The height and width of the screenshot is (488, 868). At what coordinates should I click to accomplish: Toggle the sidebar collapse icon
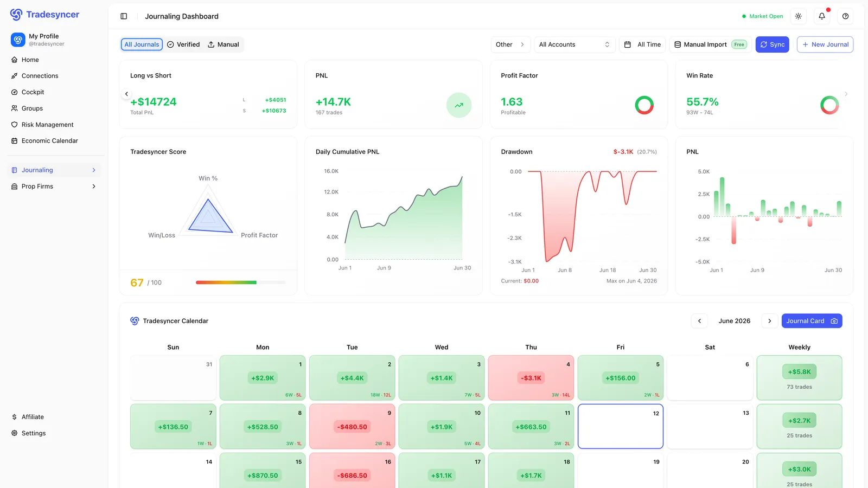click(x=124, y=16)
